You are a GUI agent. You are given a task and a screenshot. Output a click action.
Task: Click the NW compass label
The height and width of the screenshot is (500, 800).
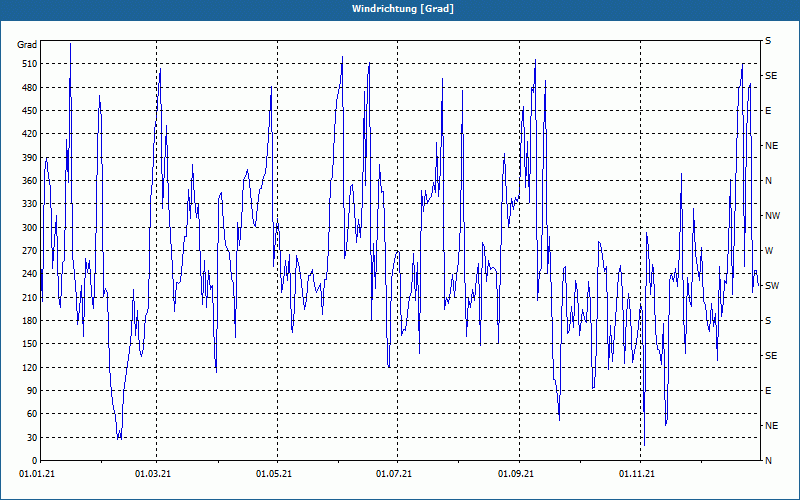[x=772, y=216]
